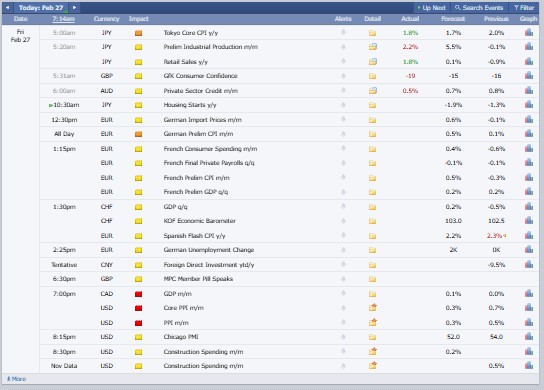Show graph for German Import Prices m/m
Image resolution: width=544 pixels, height=390 pixels.
click(529, 119)
